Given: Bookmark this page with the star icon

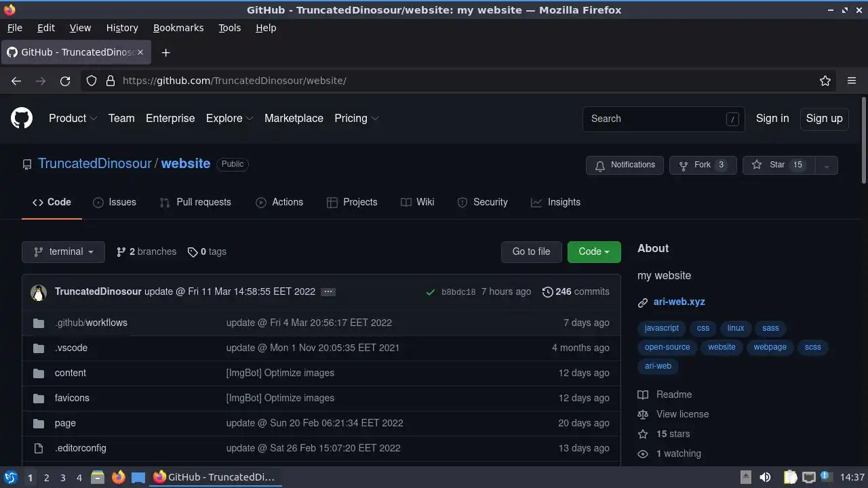Looking at the screenshot, I should pos(825,81).
